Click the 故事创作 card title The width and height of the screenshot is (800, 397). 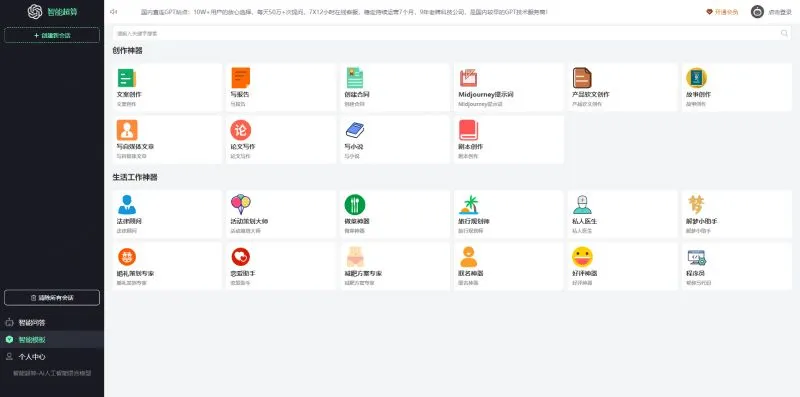click(x=698, y=94)
